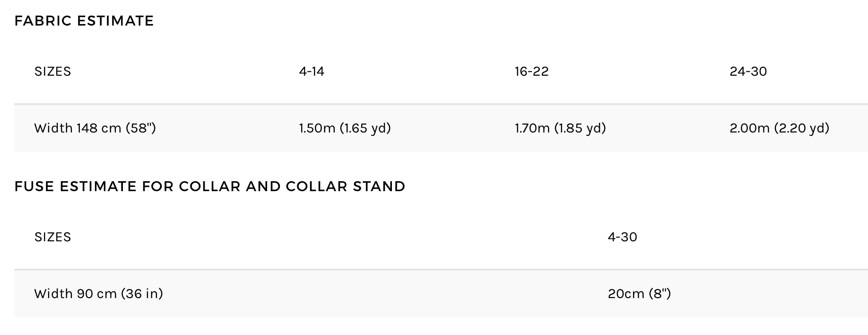Select the (1.65 yd) yardage value

365,128
